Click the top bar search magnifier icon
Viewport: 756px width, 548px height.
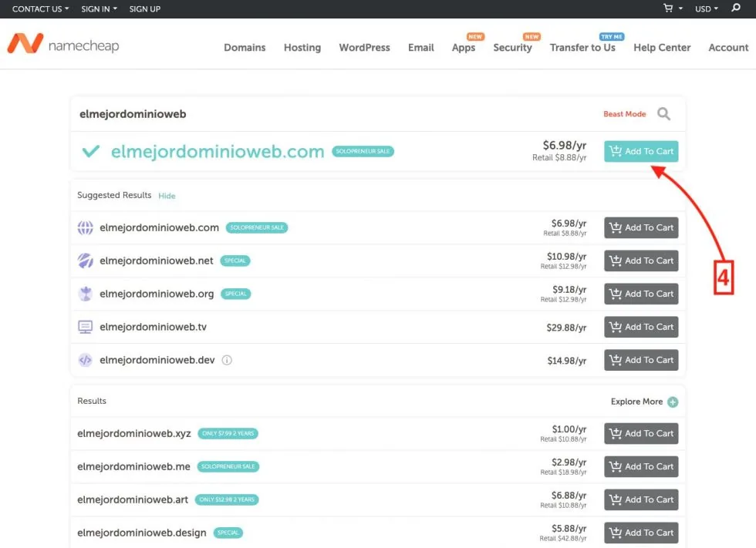[x=736, y=8]
